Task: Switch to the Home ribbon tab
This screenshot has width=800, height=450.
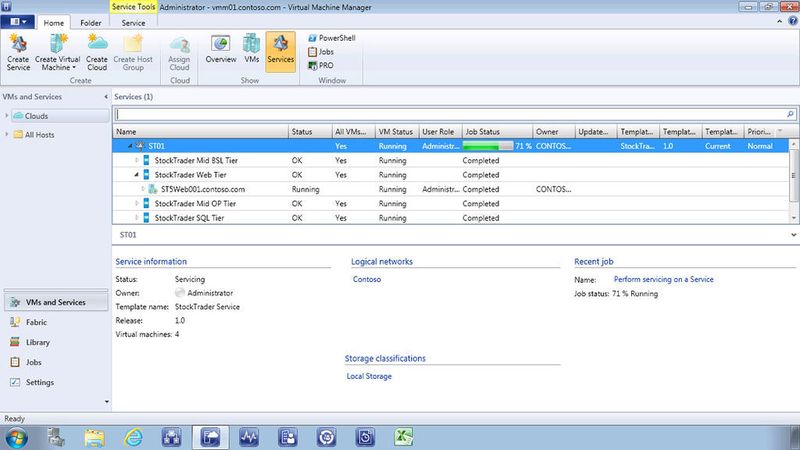Action: 54,23
